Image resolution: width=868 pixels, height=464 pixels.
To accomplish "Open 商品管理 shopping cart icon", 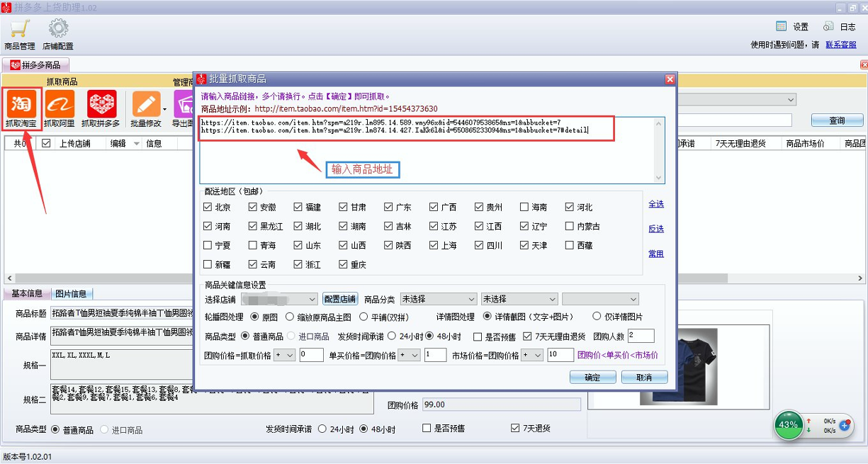I will point(19,29).
